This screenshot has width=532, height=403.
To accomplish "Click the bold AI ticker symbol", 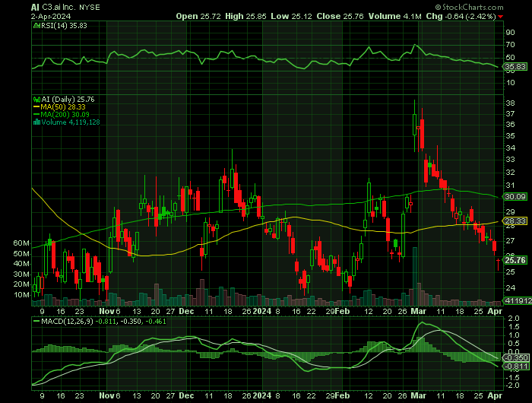I will coord(35,8).
